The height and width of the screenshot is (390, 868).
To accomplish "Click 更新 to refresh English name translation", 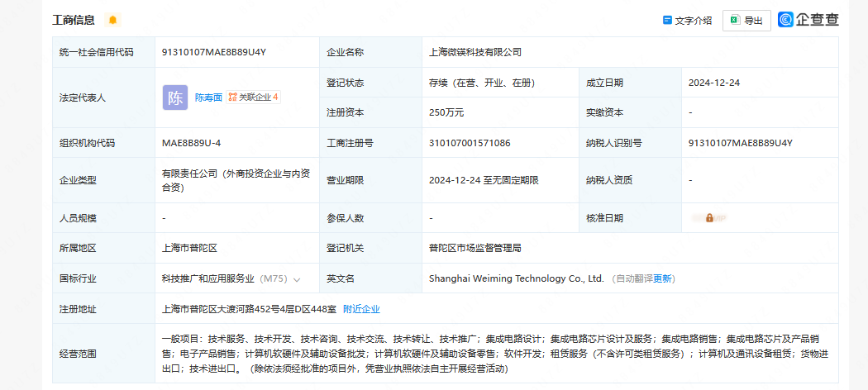I will [x=662, y=278].
